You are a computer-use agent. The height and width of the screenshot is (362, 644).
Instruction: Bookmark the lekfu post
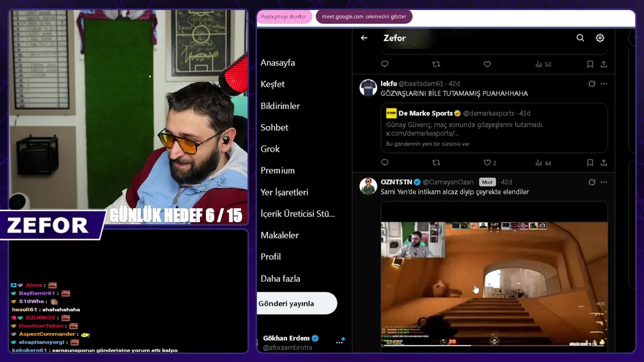coord(590,162)
